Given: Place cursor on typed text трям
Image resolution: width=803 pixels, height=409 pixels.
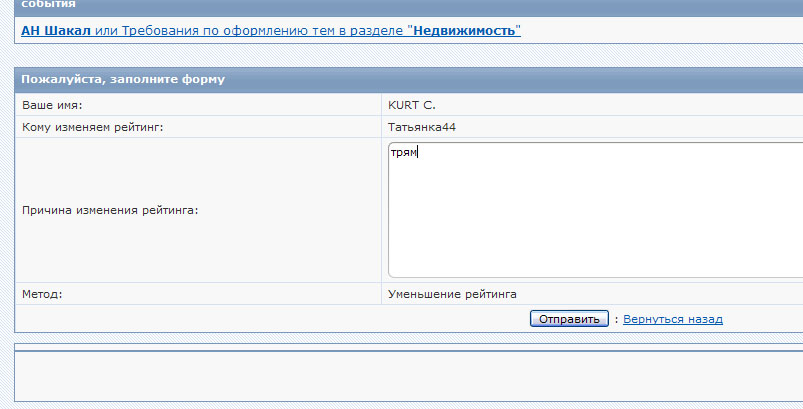Looking at the screenshot, I should tap(403, 153).
